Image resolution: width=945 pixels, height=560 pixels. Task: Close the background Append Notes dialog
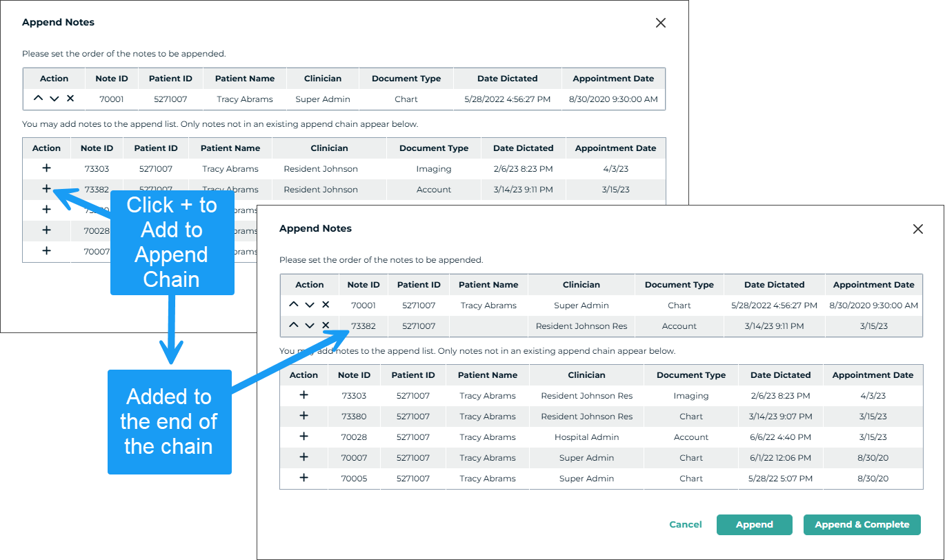click(660, 23)
